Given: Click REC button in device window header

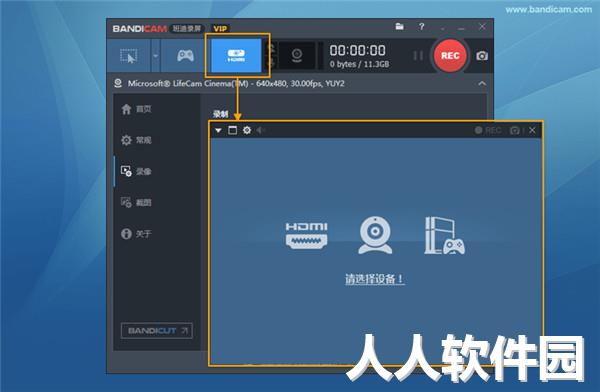Looking at the screenshot, I should [x=488, y=130].
